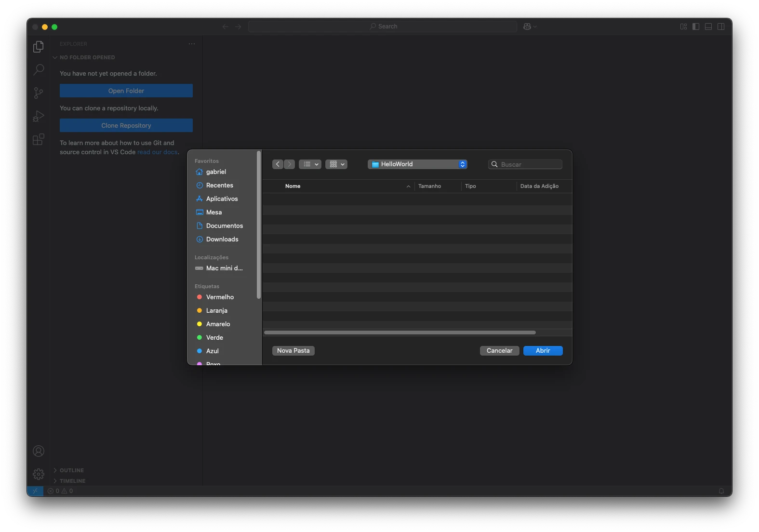Open the Explorer view in activity bar

click(39, 47)
